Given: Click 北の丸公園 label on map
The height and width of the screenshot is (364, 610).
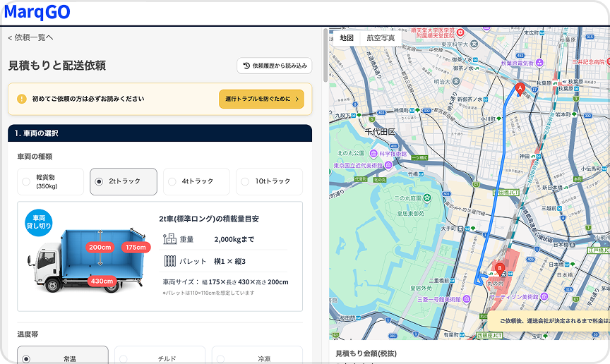Looking at the screenshot, I should [351, 153].
